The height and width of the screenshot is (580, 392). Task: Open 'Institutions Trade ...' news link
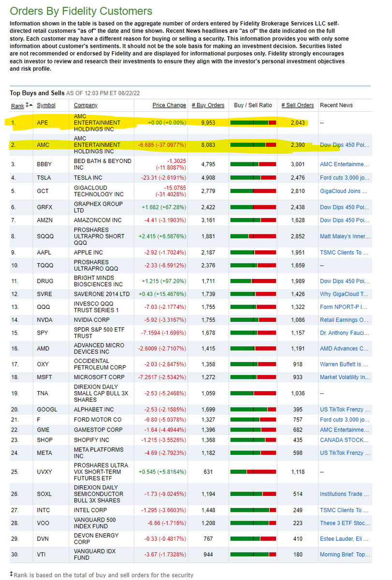tap(344, 494)
